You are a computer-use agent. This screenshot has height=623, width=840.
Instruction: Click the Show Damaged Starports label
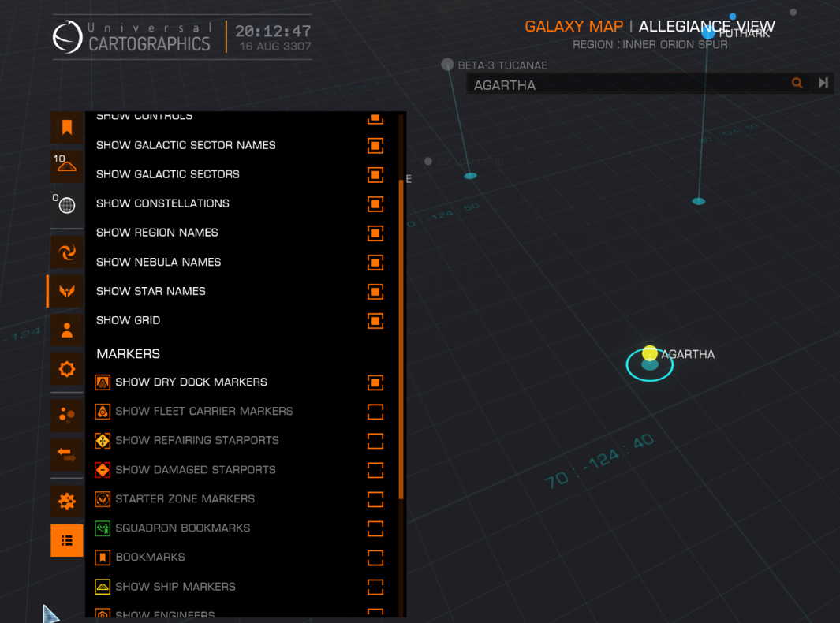point(196,470)
